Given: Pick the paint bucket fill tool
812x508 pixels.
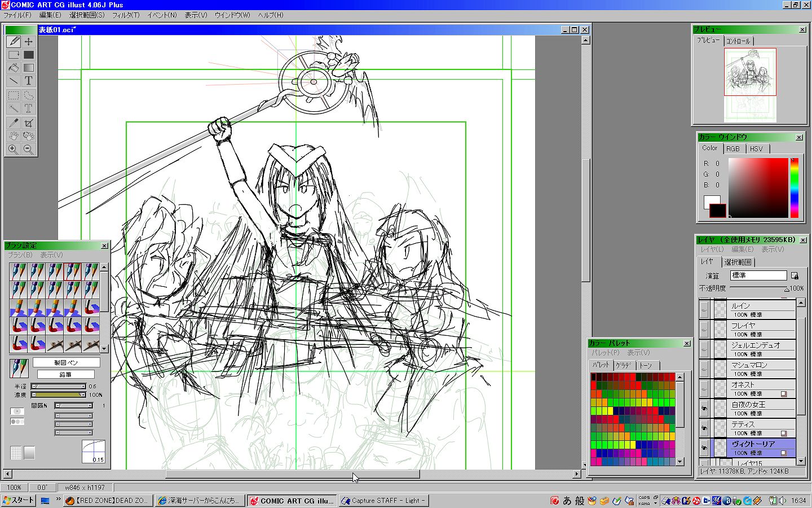Looking at the screenshot, I should point(14,68).
